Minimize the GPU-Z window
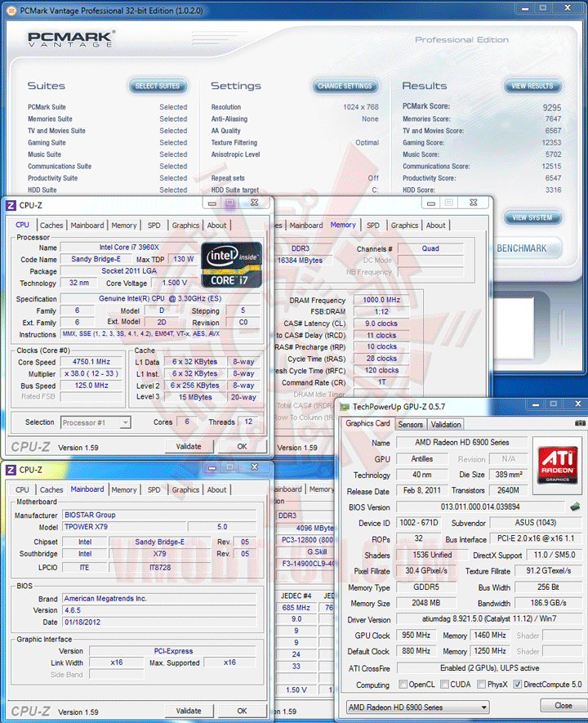This screenshot has height=723, width=588. tap(536, 404)
